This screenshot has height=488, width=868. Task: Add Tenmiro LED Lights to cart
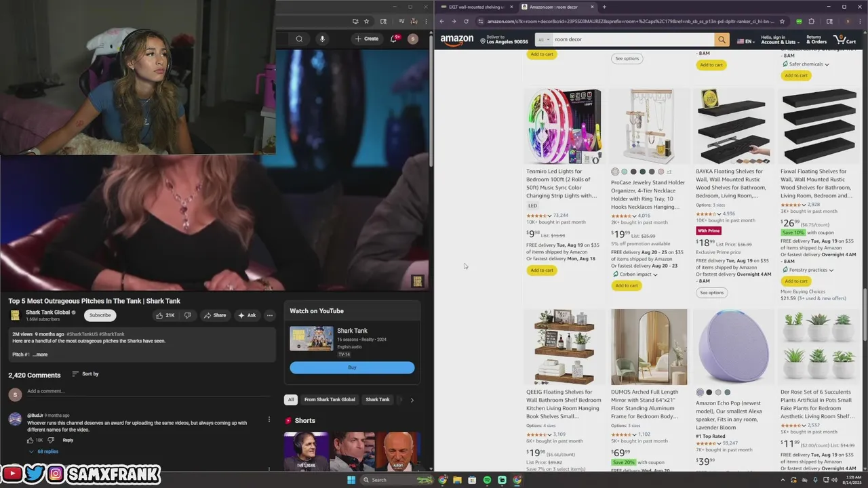click(x=542, y=270)
